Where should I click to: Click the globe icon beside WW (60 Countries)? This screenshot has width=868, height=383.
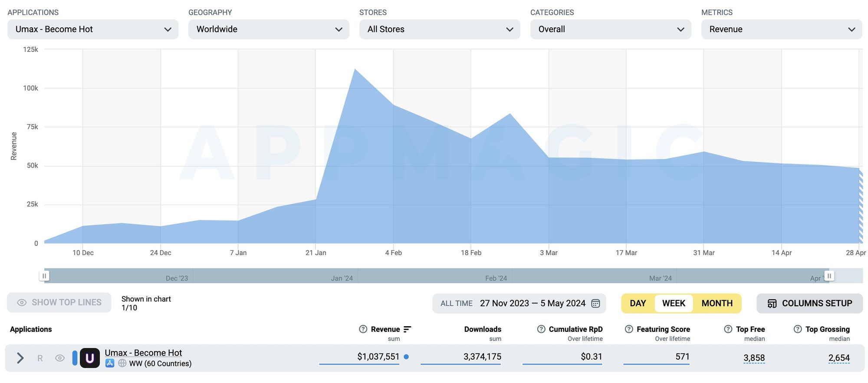click(122, 363)
